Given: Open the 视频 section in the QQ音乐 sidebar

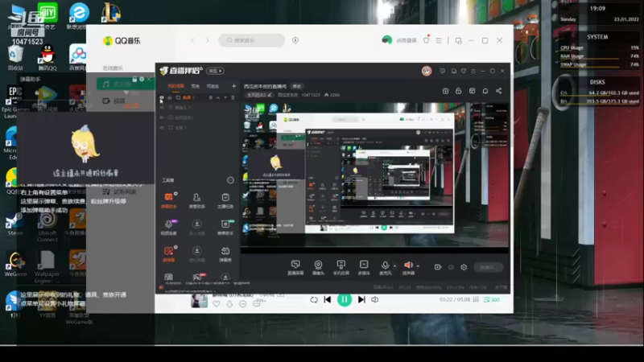Looking at the screenshot, I should click(x=119, y=101).
